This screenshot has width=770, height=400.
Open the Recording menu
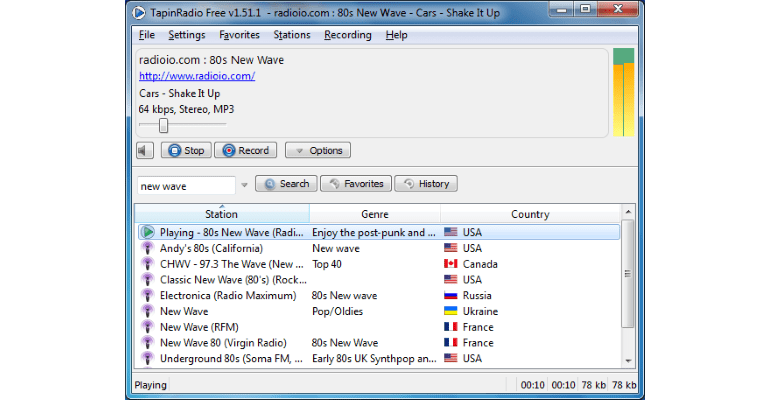(347, 35)
